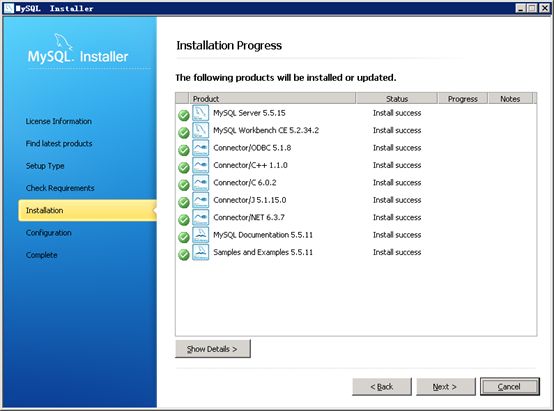Click green checkmark beside Connector/NET 6.3.7
The image size is (554, 411).
coord(184,219)
